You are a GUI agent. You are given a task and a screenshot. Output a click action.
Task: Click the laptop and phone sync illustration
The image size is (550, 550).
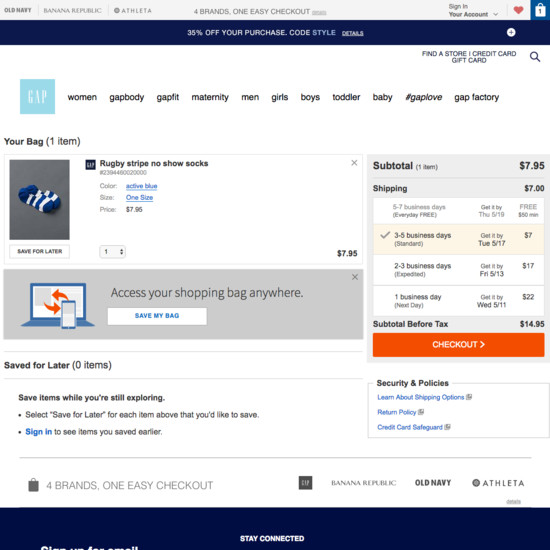58,305
